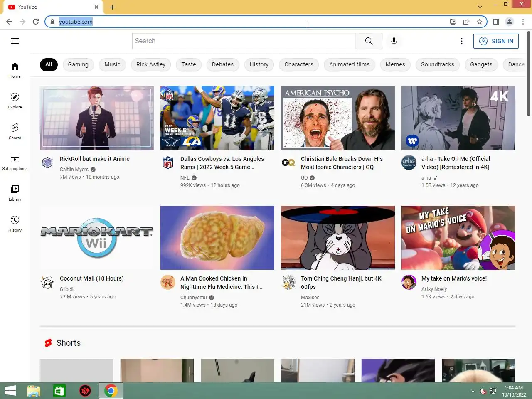Select the All filter chip
The image size is (532, 399).
tap(49, 64)
